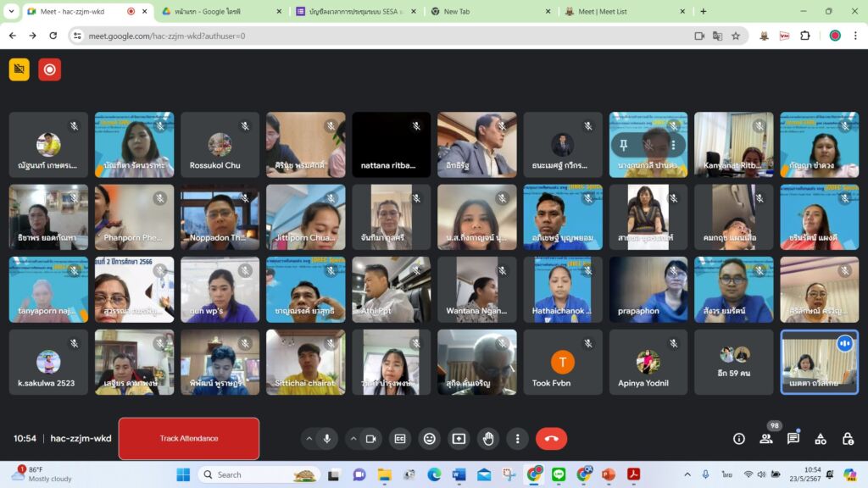The image size is (868, 488).
Task: Toggle the camera button in the call bar
Action: (x=370, y=439)
